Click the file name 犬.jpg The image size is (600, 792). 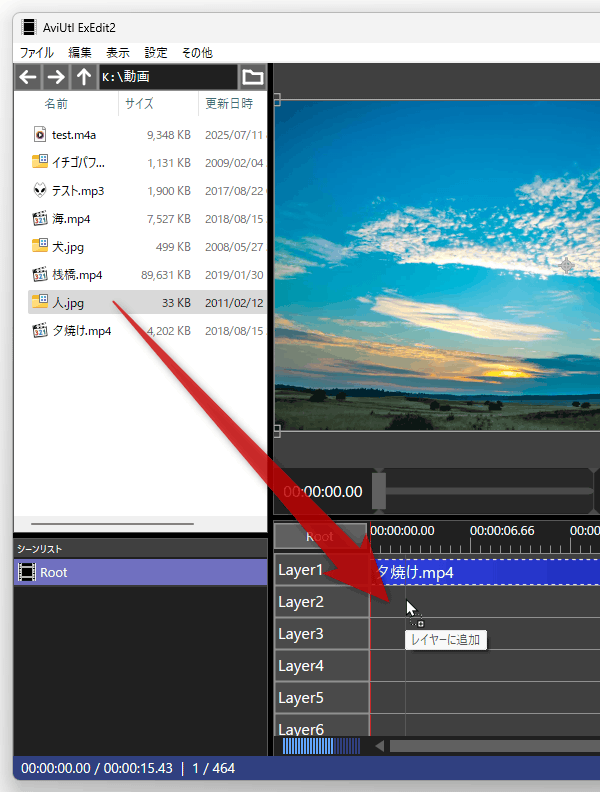point(68,247)
